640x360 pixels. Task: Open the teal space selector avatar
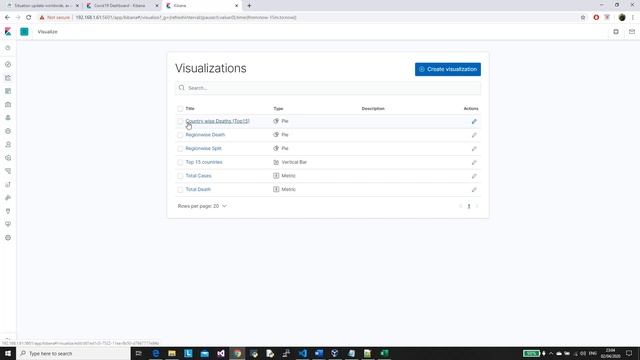click(24, 31)
